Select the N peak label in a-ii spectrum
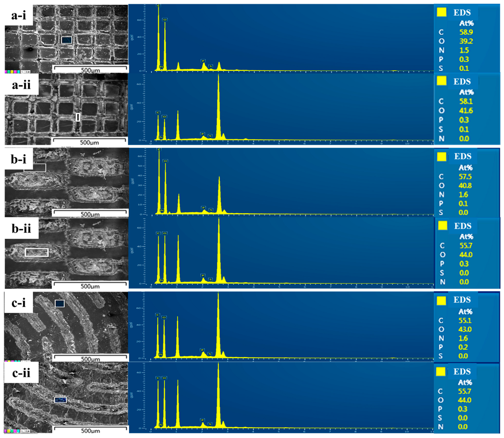The image size is (504, 438). click(161, 137)
